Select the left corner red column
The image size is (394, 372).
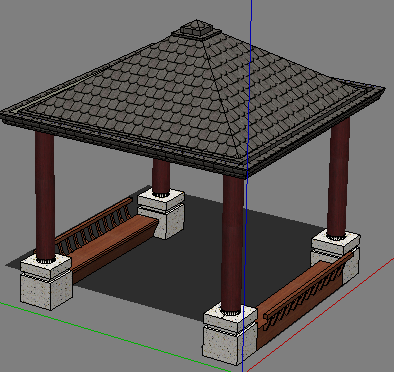coord(45,197)
